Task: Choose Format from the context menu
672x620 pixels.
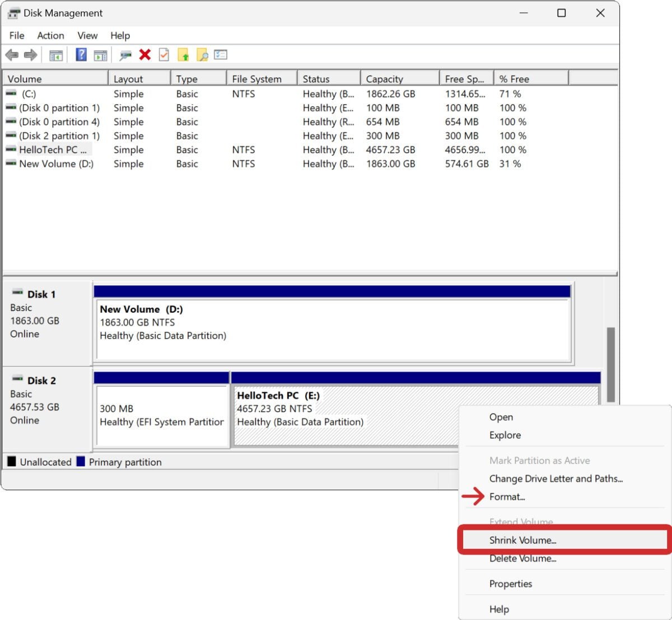Action: coord(507,496)
